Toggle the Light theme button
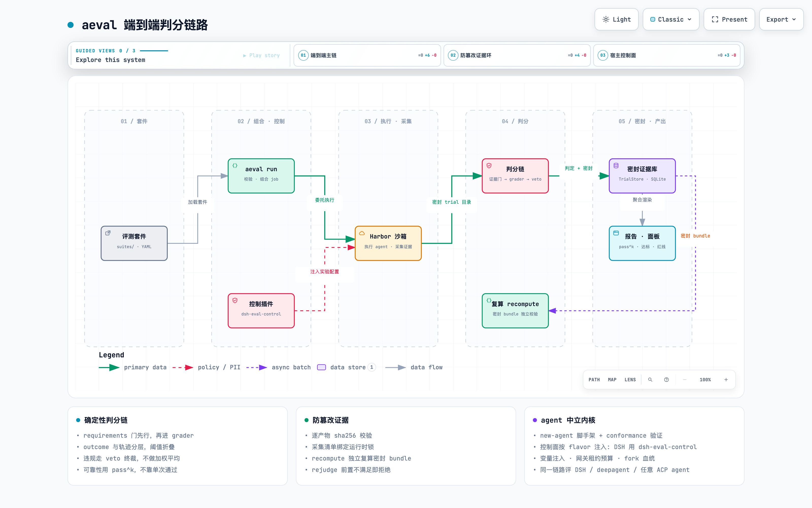Image resolution: width=812 pixels, height=508 pixels. coord(616,20)
